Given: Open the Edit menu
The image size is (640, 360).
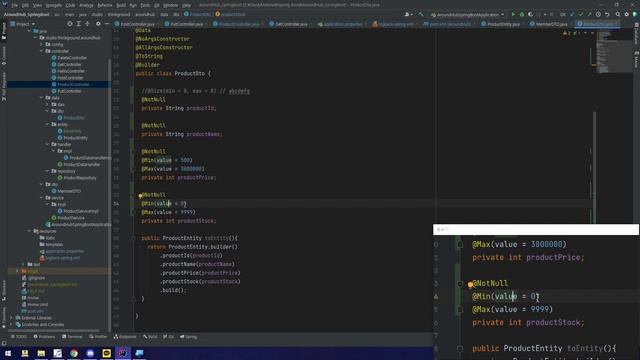Looking at the screenshot, I should tap(25, 5).
